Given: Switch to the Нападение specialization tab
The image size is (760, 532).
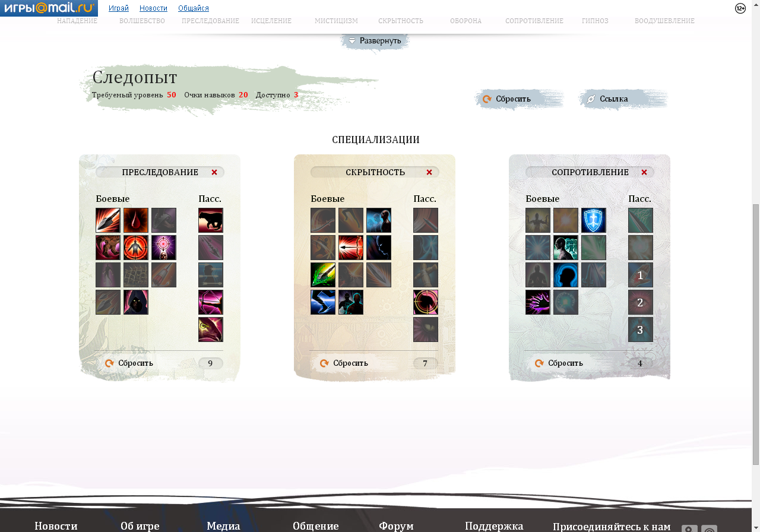Looking at the screenshot, I should 77,21.
